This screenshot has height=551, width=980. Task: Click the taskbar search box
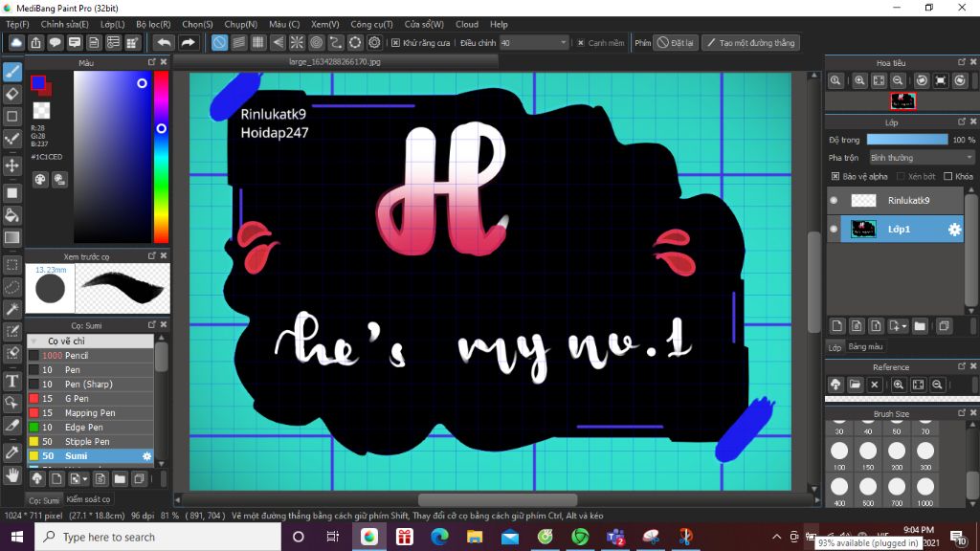click(158, 537)
